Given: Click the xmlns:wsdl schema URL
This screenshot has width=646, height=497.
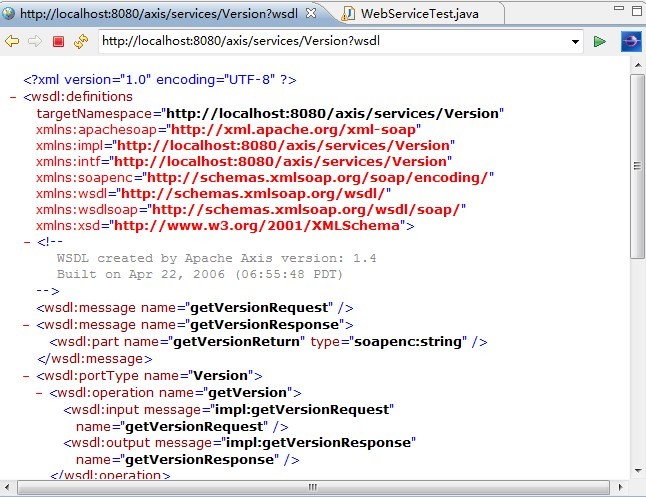Looking at the screenshot, I should pyautogui.click(x=253, y=194).
